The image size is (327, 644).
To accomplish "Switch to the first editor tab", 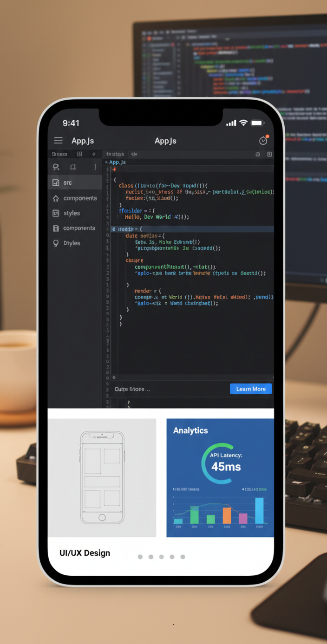I will (115, 154).
